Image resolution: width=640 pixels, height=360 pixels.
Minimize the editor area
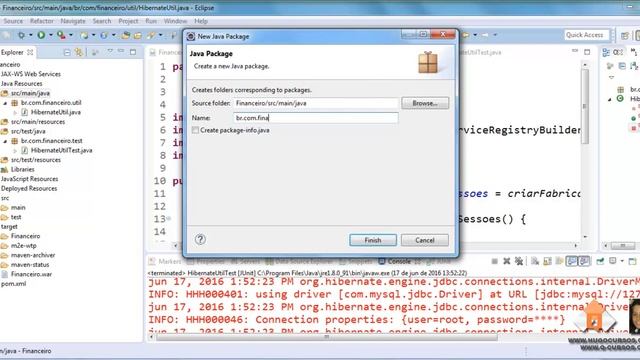click(575, 51)
